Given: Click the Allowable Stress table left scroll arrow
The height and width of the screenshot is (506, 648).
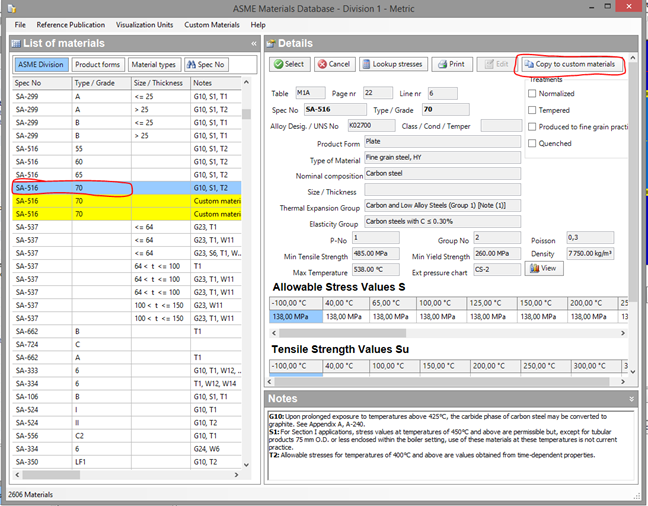Looking at the screenshot, I should (x=274, y=333).
